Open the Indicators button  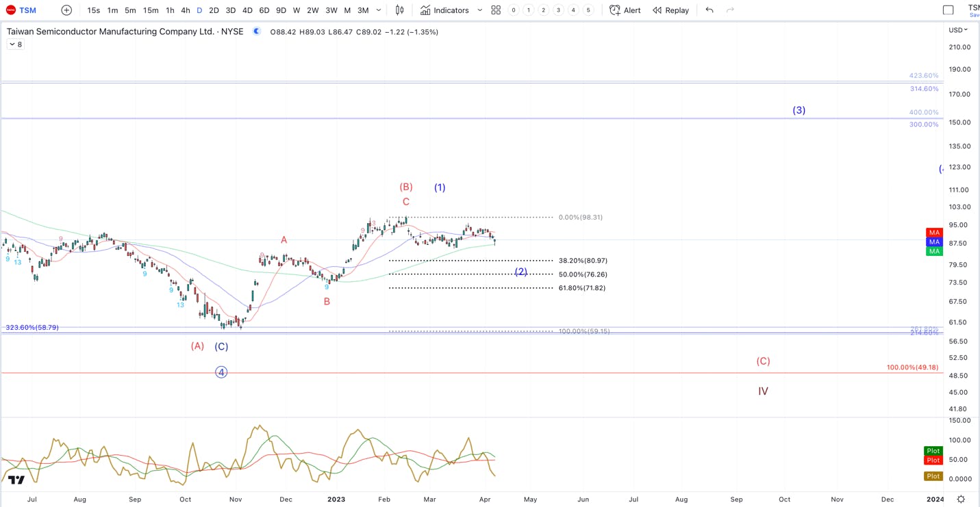(444, 10)
